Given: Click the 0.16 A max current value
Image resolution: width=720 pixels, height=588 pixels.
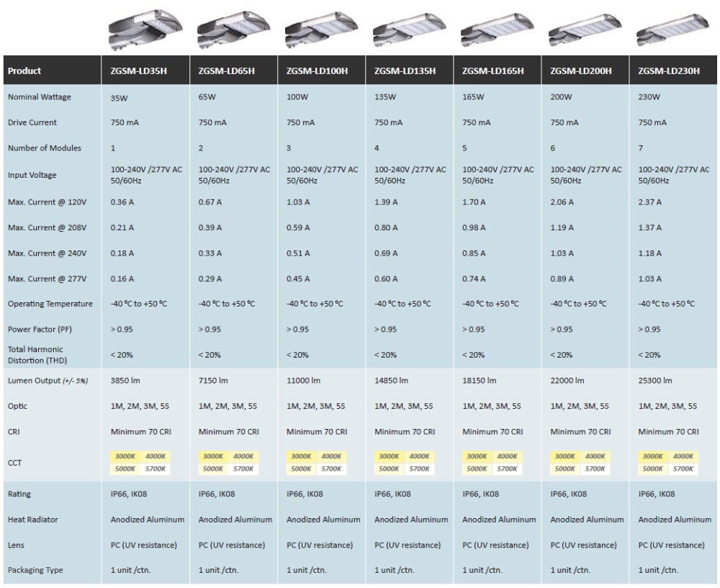Looking at the screenshot, I should pyautogui.click(x=122, y=279).
